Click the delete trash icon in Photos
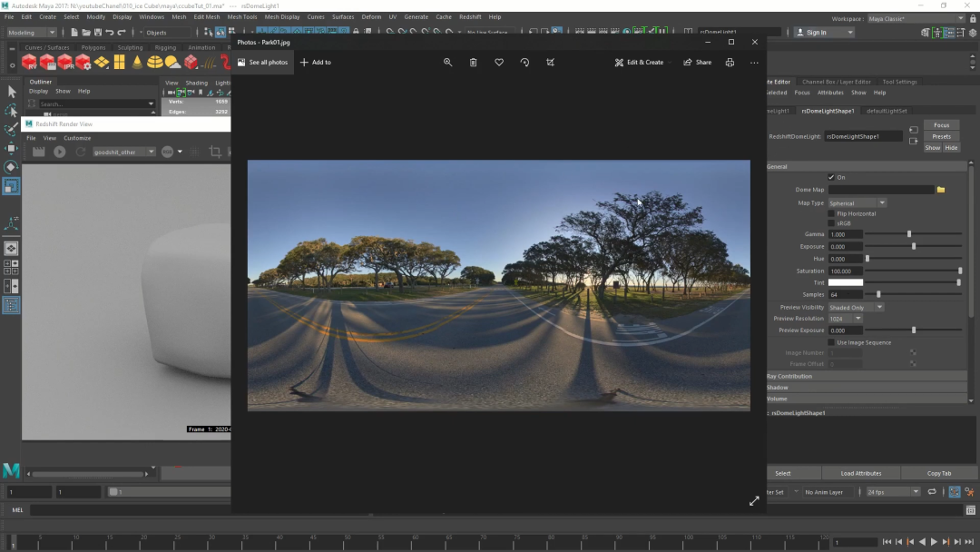The image size is (980, 552). [473, 63]
